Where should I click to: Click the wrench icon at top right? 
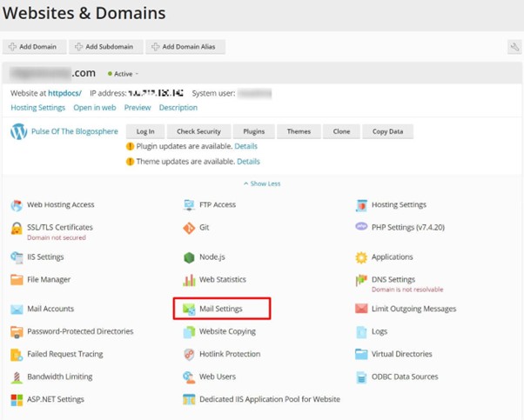tap(514, 47)
